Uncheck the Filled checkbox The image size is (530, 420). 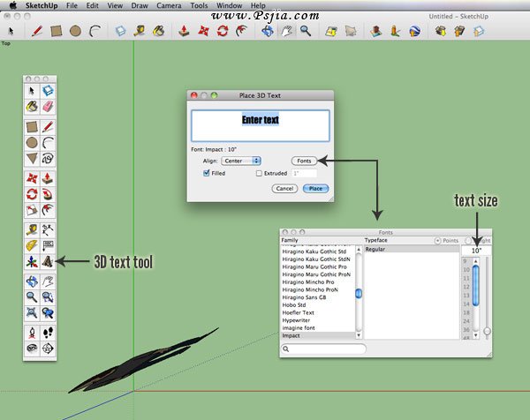coord(207,174)
